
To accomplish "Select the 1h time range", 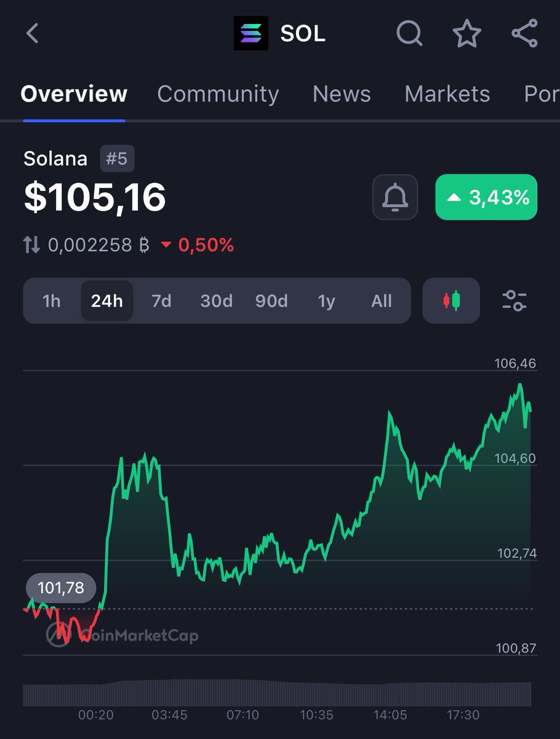I will click(x=52, y=301).
